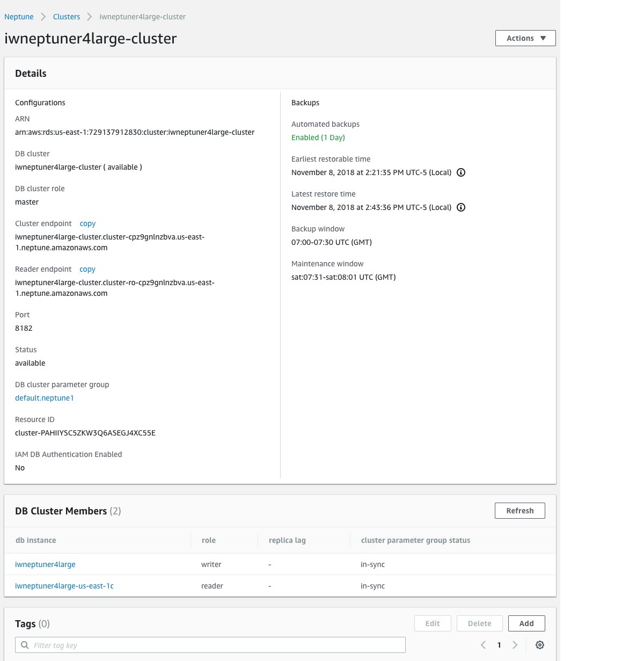Screen dimensions: 644x661
Task: Click the Edit tags button
Action: [433, 623]
